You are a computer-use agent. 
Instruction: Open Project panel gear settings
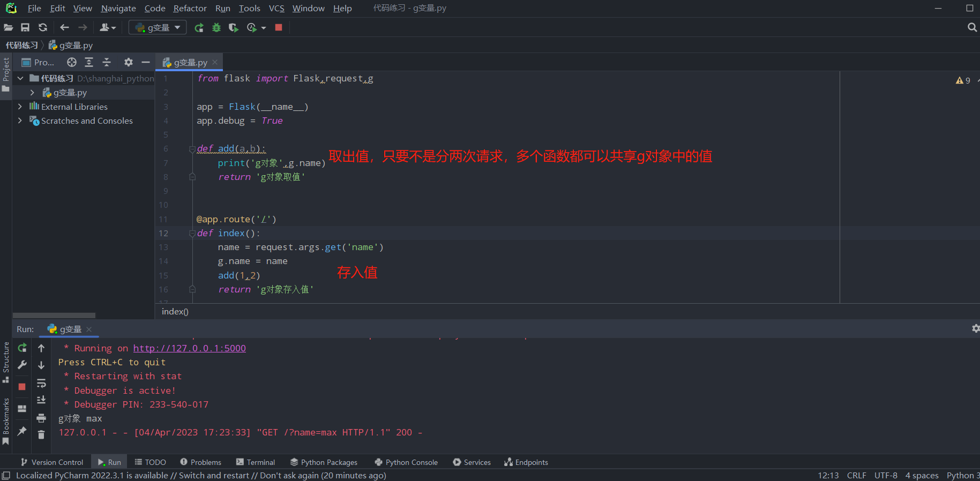click(x=129, y=62)
